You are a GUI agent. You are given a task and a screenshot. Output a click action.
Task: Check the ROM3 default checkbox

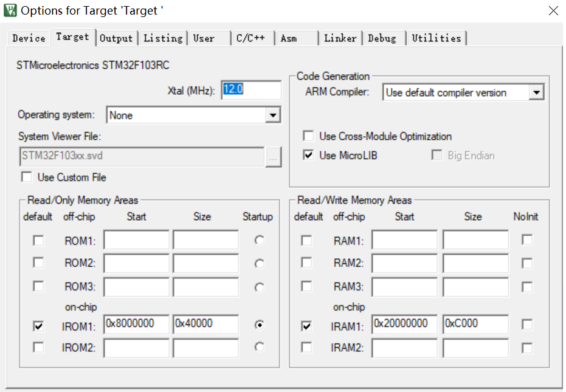[x=38, y=287]
